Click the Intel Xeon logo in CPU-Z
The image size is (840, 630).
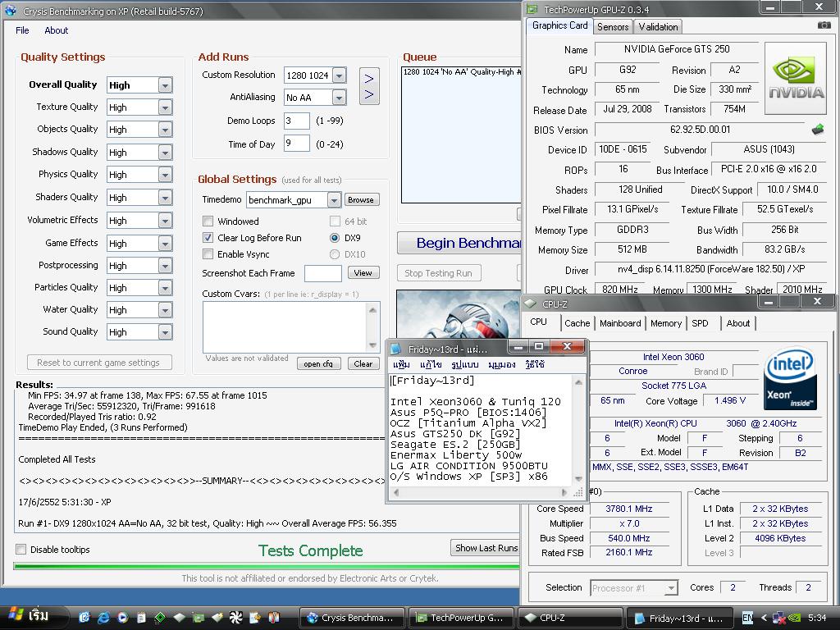click(790, 379)
